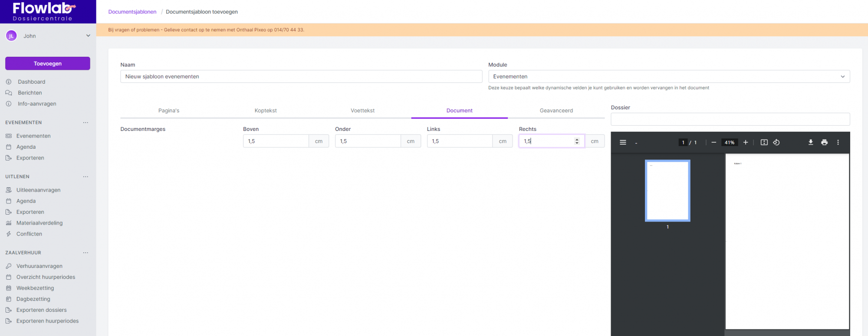
Task: Download the PDF preview
Action: pos(810,142)
